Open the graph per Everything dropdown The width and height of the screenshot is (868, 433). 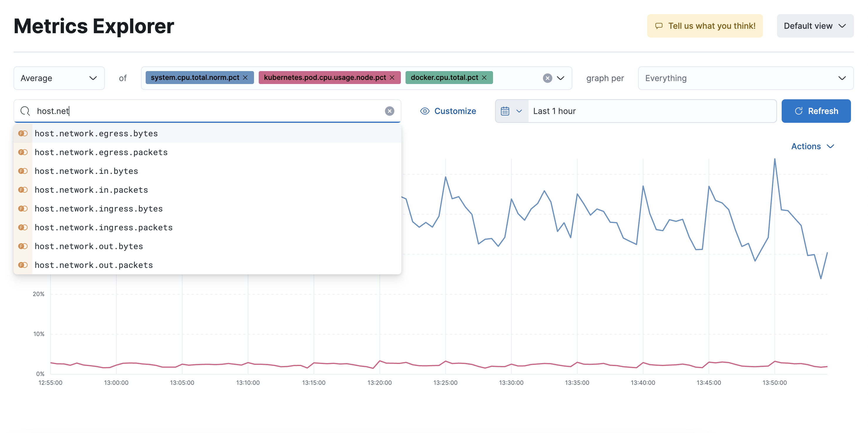point(745,78)
